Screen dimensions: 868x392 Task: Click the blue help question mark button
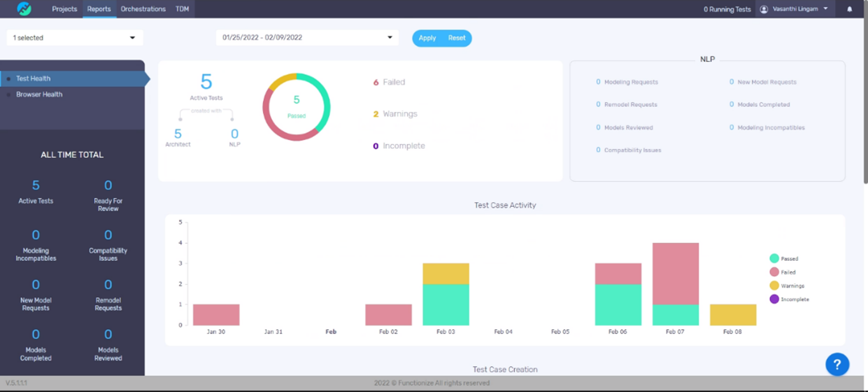837,365
